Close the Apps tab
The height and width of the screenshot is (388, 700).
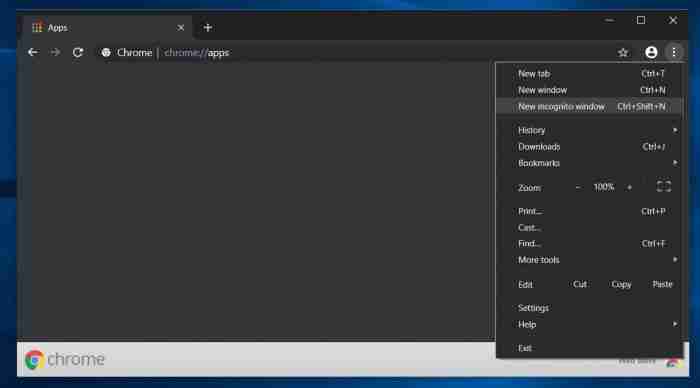[x=180, y=28]
